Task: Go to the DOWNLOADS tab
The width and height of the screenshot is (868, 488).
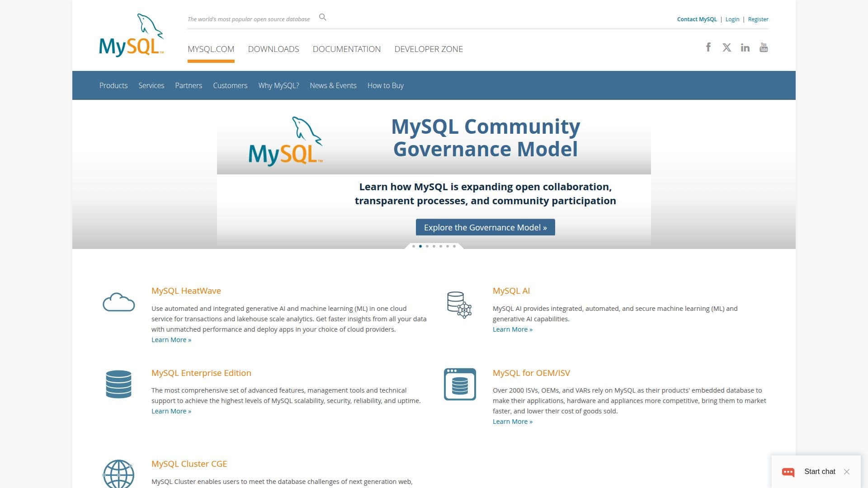Action: coord(274,49)
